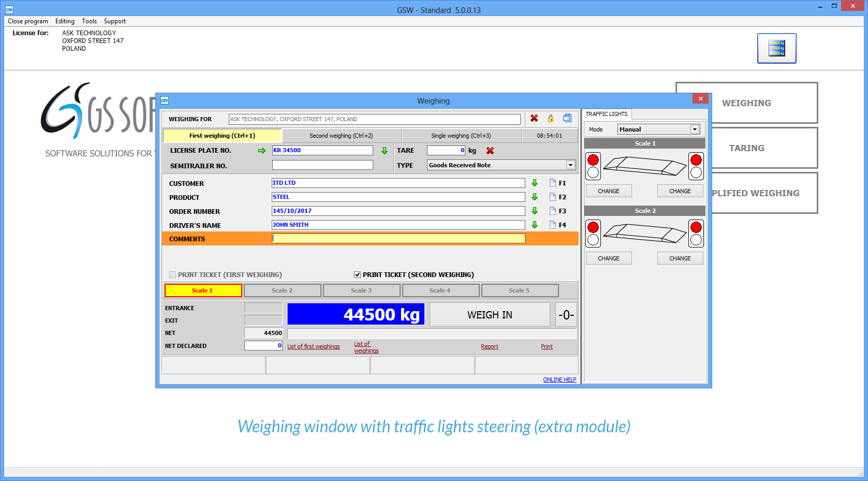Screen dimensions: 868x481
Task: Click the window restore icon beside padlock
Action: tap(567, 119)
